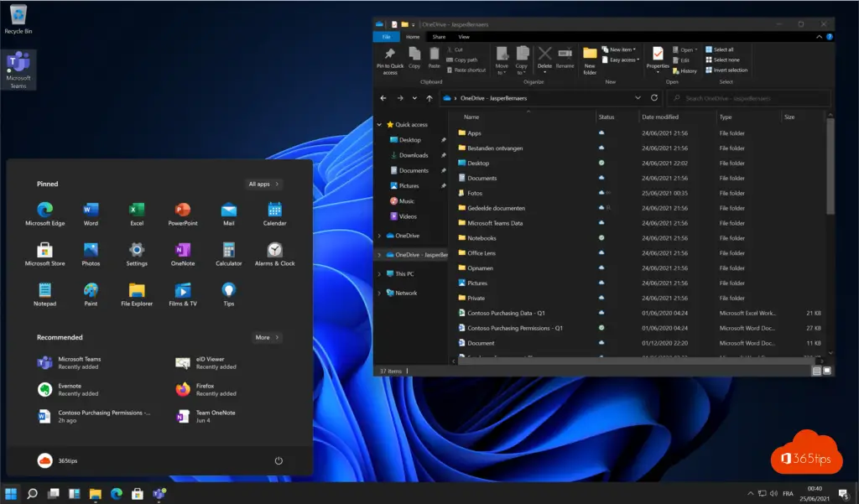Open Photos from the pinned apps
Viewport: 859px width, 504px height.
[91, 254]
